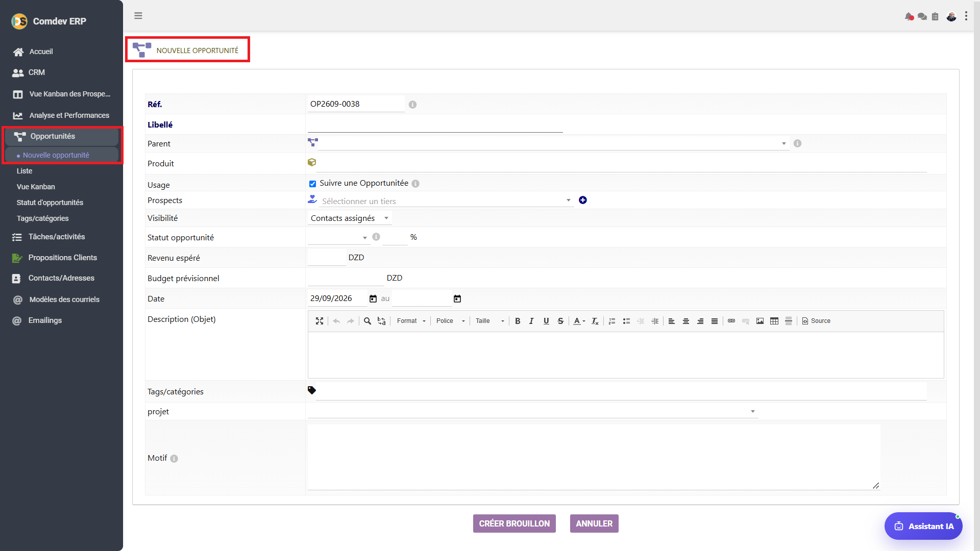The width and height of the screenshot is (980, 551).
Task: Open the Statut opportunité dropdown
Action: [339, 238]
